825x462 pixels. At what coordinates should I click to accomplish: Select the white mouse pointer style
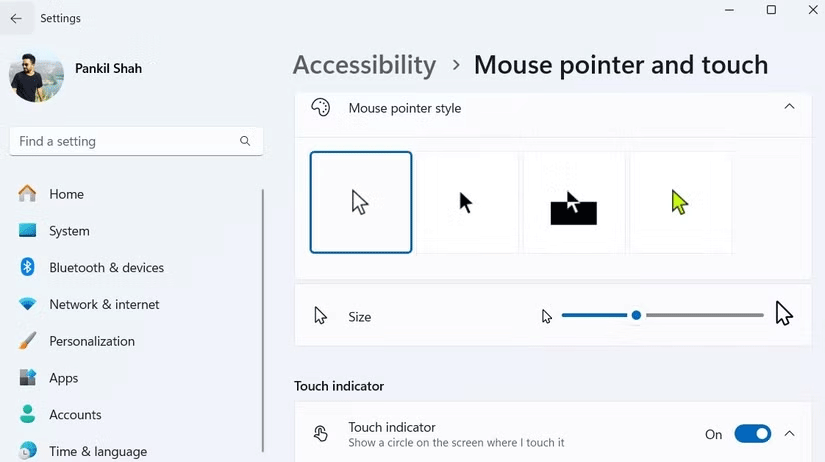pos(361,202)
